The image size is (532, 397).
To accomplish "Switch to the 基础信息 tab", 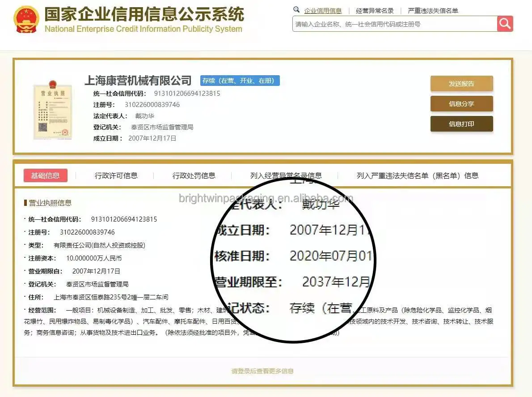I will [46, 175].
